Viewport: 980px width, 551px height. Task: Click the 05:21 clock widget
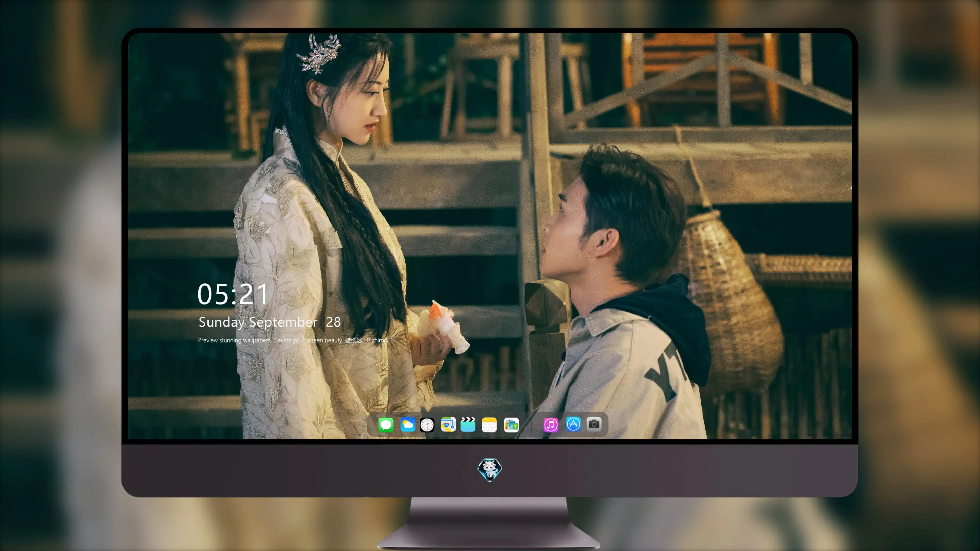[x=233, y=294]
